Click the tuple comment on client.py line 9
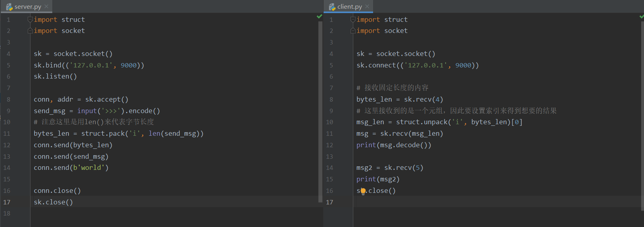 pos(456,111)
